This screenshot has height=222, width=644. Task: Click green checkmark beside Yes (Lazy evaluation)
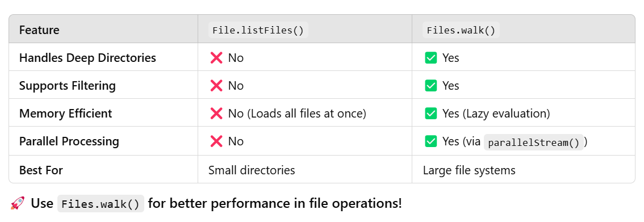click(431, 114)
